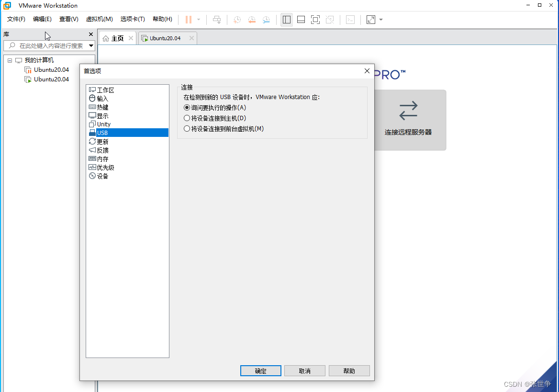This screenshot has height=392, width=559.
Task: Click the send Ctrl+Alt+Del toolbar icon
Action: pos(217,20)
